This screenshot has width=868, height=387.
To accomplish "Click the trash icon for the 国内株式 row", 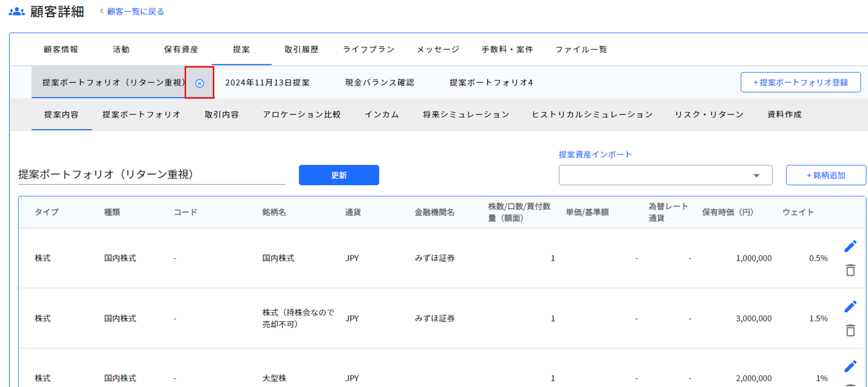I will tap(850, 270).
